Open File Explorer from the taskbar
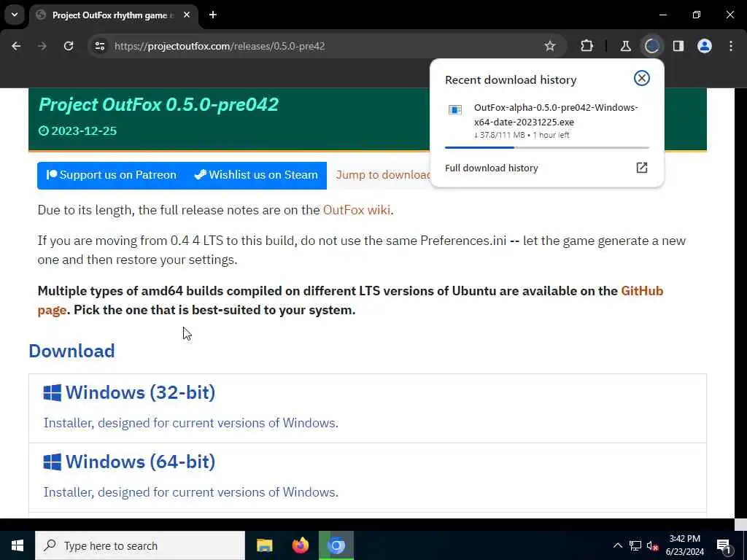 (264, 545)
